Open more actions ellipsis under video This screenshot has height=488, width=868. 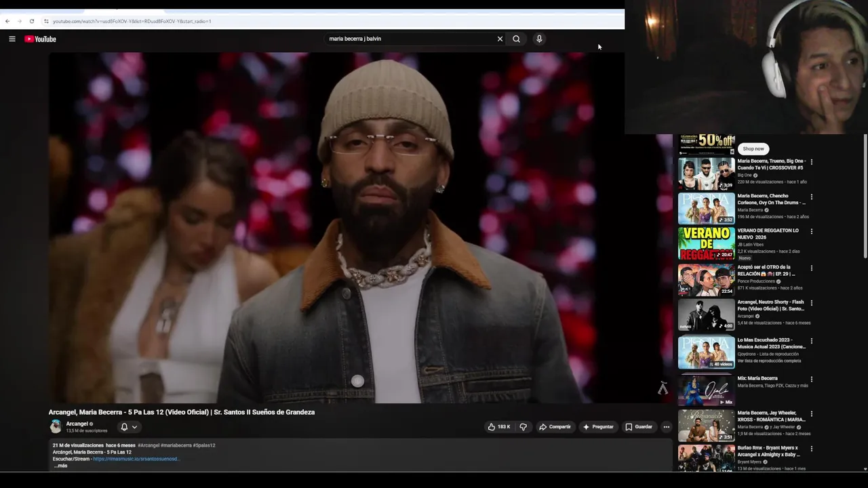[667, 427]
